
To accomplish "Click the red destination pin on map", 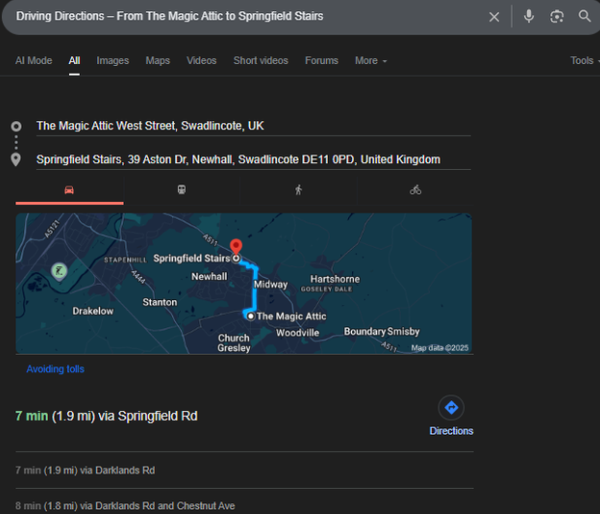I will tap(236, 246).
